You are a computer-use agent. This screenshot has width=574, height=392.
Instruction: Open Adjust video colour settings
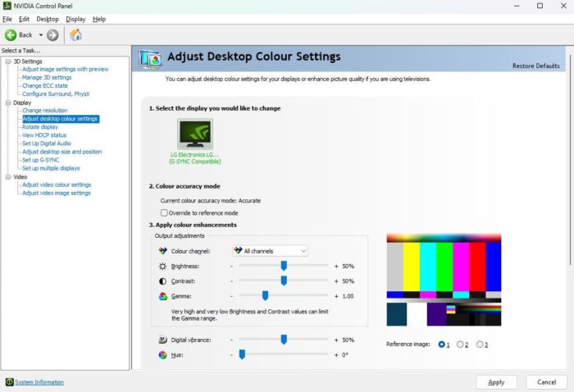(57, 185)
